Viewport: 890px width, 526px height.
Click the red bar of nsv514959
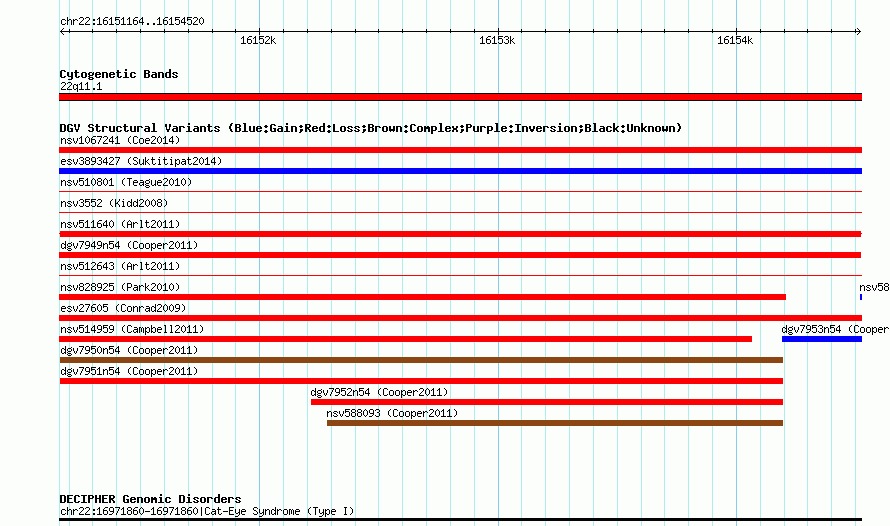[405, 339]
